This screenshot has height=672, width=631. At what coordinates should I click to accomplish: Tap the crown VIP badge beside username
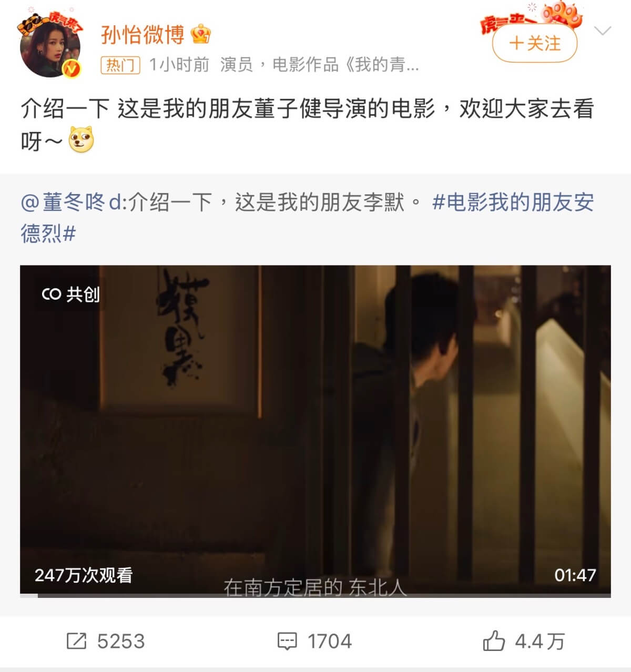tap(201, 34)
